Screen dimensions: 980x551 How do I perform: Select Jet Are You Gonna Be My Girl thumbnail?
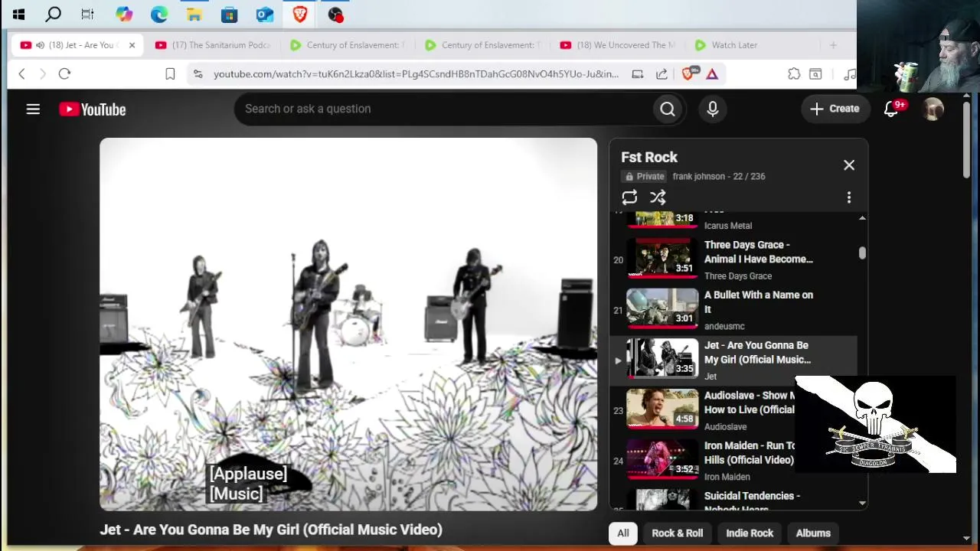[x=662, y=359]
